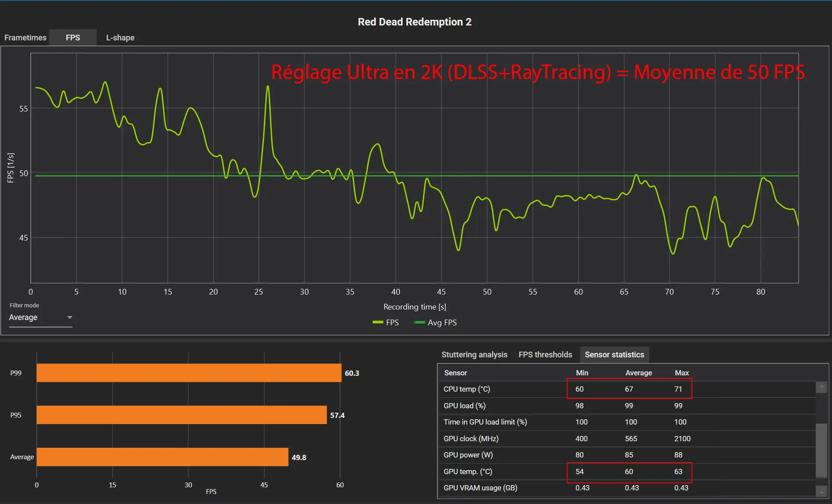The height and width of the screenshot is (504, 832).
Task: Click the 57.4 P95 value label
Action: click(x=337, y=415)
